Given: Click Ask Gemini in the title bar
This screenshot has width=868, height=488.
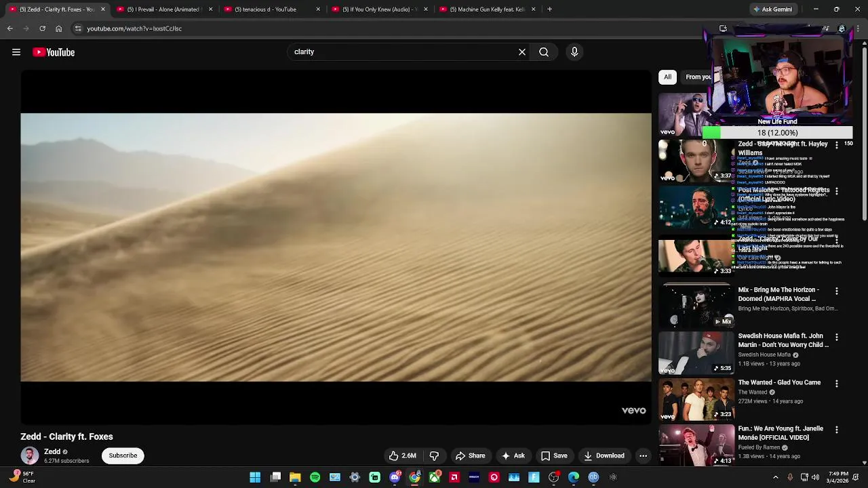Looking at the screenshot, I should coord(772,9).
